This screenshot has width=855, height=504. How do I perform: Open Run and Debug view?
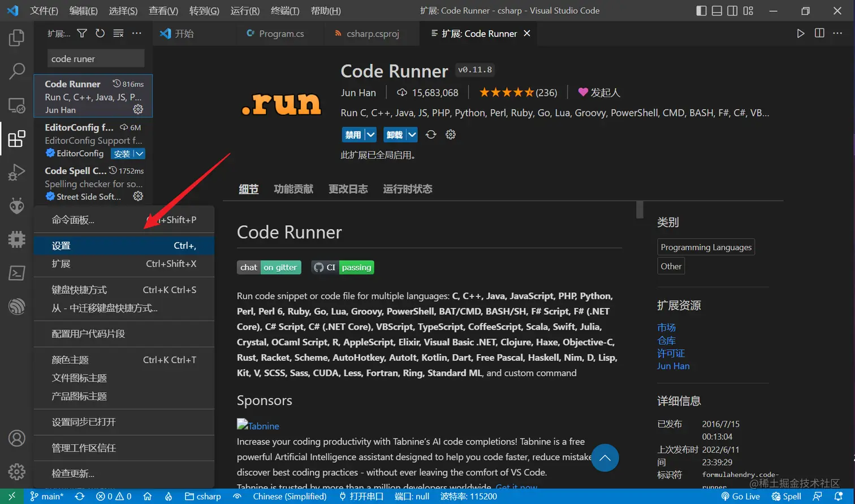click(x=17, y=172)
